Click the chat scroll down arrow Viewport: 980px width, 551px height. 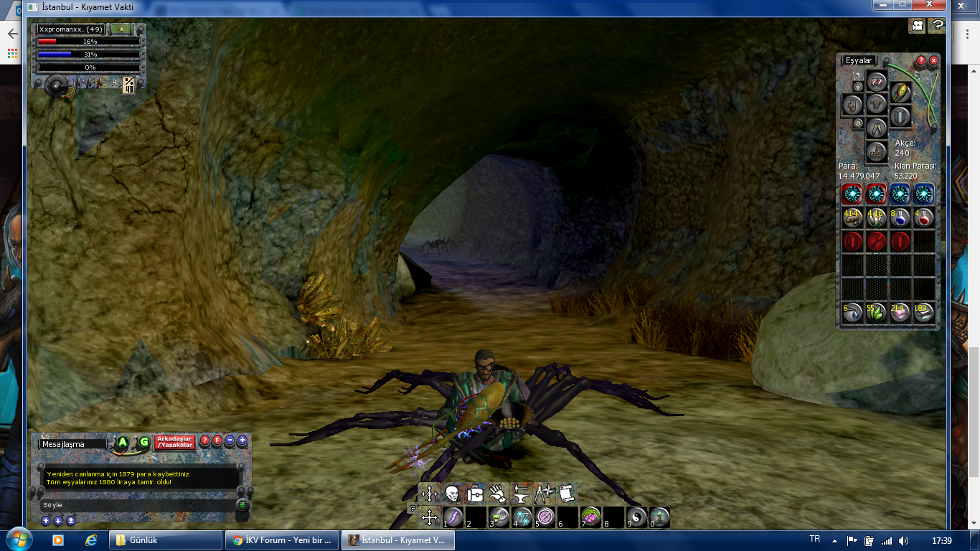(x=58, y=521)
